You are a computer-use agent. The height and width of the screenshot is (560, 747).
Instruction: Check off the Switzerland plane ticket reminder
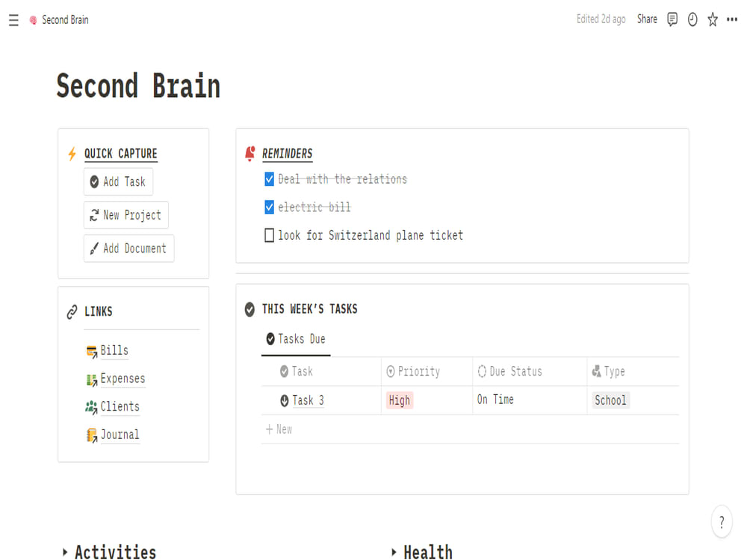pos(269,235)
